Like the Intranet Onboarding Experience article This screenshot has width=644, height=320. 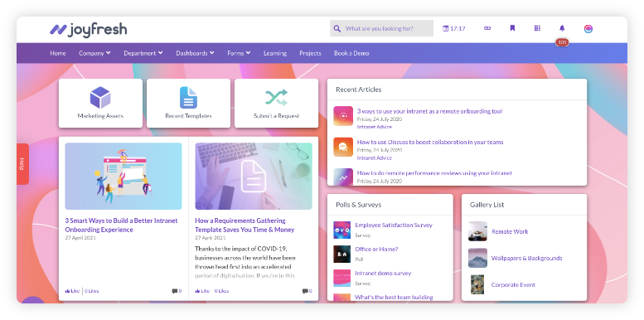72,291
